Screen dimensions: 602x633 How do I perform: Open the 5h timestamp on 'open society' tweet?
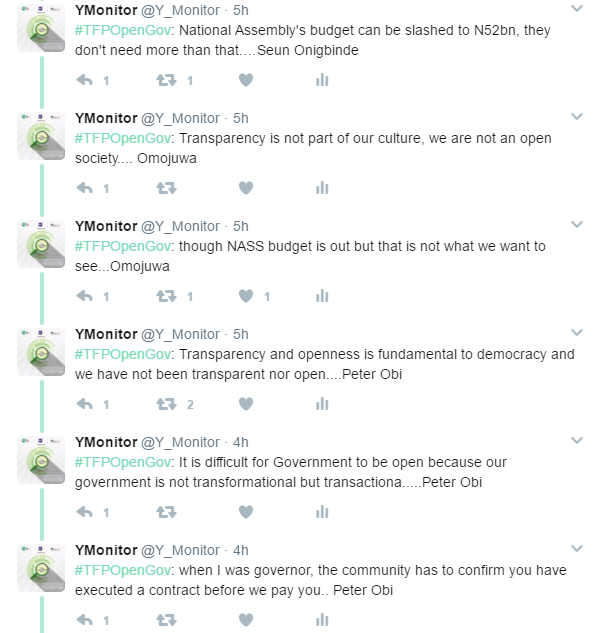pos(240,118)
